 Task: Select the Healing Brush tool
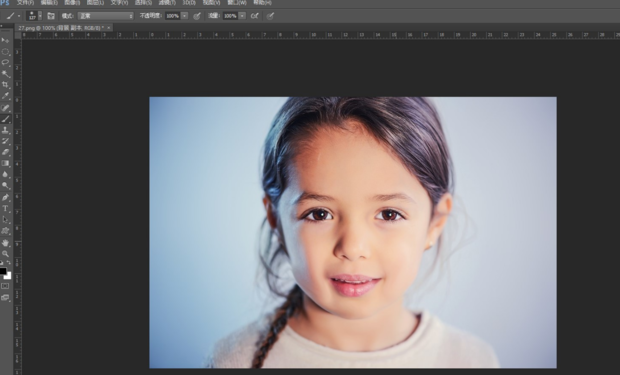point(5,108)
